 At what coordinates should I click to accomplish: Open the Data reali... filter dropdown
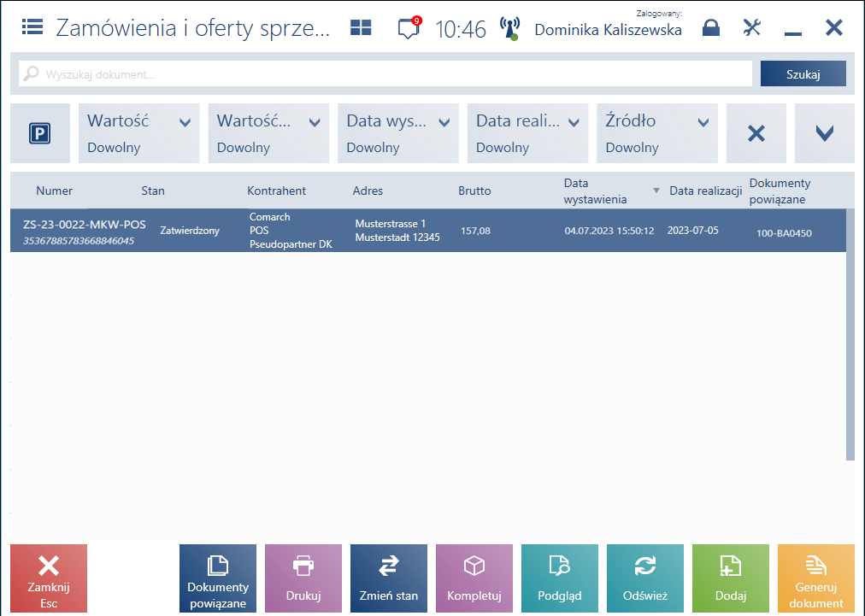(528, 133)
